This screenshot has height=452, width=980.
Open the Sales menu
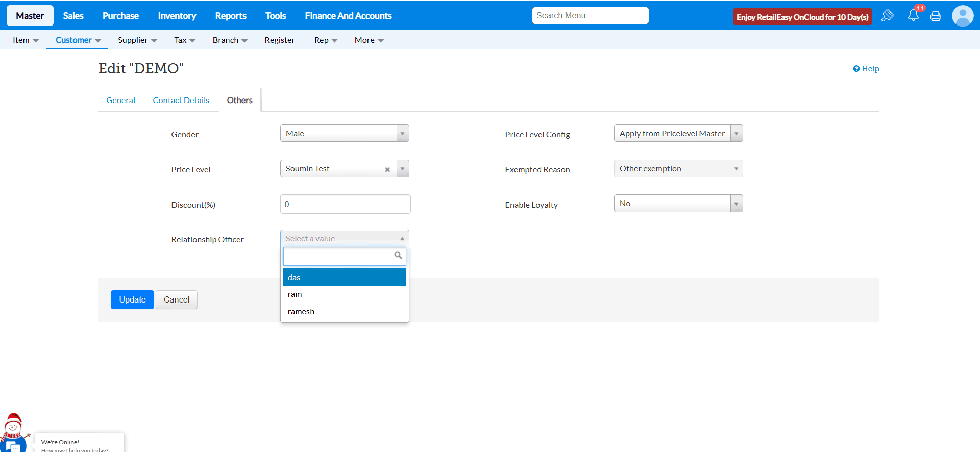point(73,16)
